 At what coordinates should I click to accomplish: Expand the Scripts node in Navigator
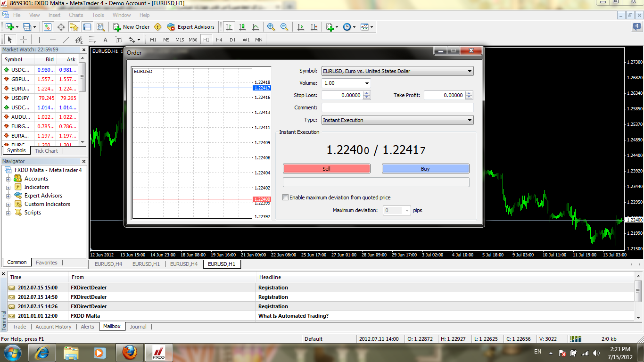pos(8,213)
